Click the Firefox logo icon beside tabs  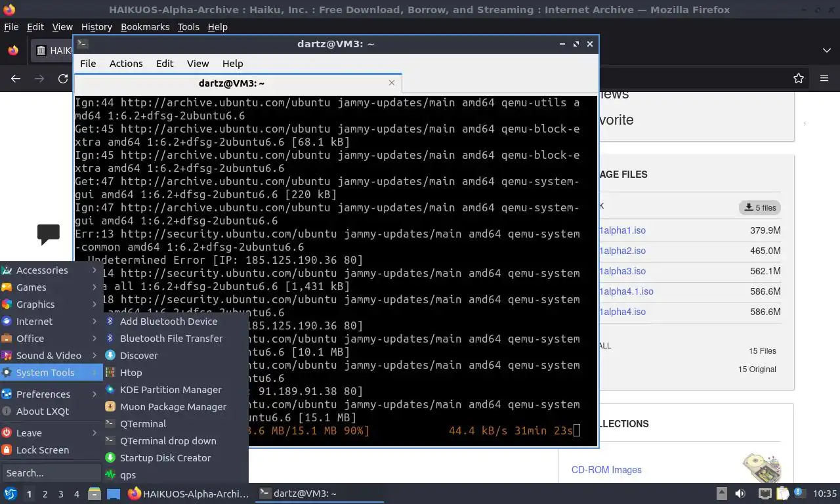pyautogui.click(x=13, y=51)
